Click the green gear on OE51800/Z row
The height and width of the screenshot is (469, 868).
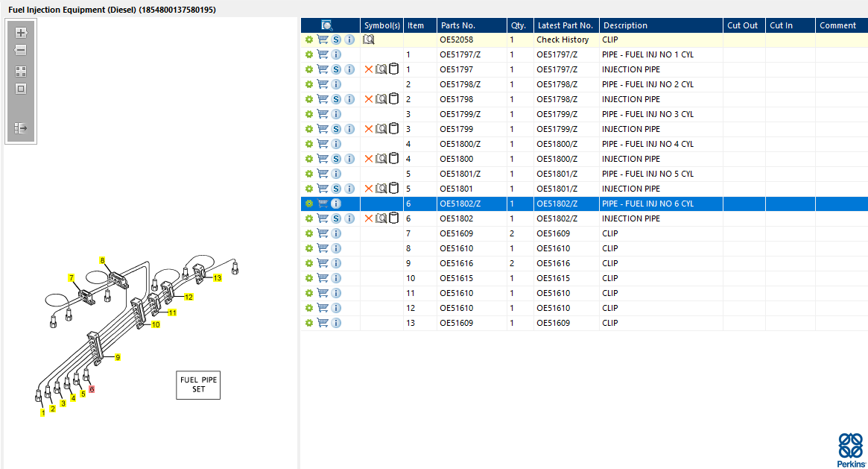point(309,144)
